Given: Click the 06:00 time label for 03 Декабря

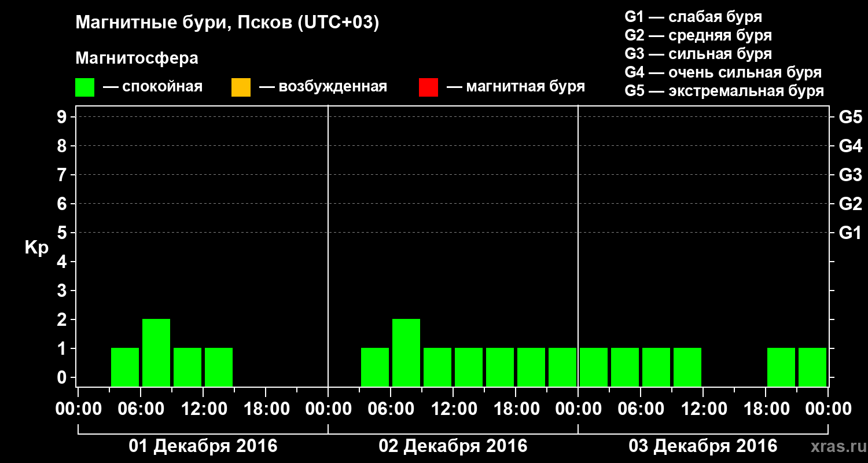Looking at the screenshot, I should (x=641, y=409).
